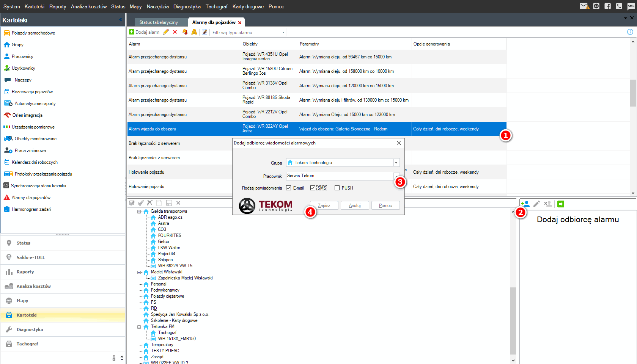Screen dimensions: 637x364
Task: Collapse the Maciej Wisławski tree node
Action: coord(139,272)
